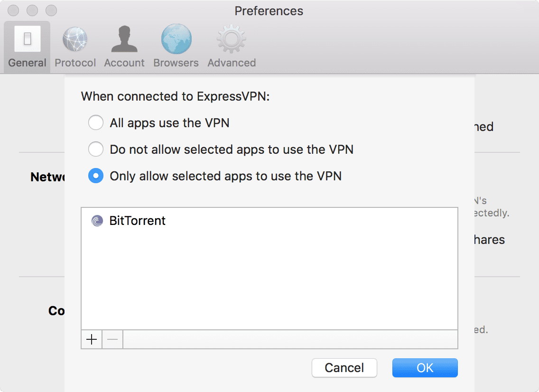This screenshot has width=539, height=392.
Task: Cancel the app selection dialog
Action: (x=344, y=368)
